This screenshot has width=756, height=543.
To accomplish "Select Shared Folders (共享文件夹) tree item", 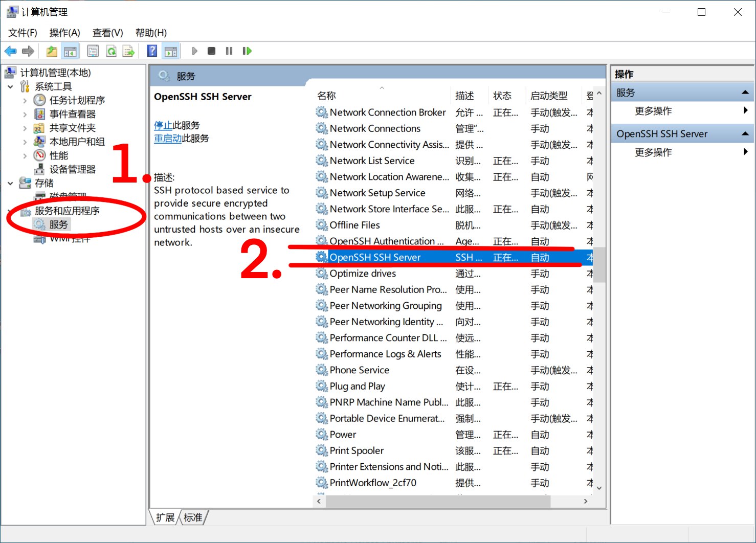I will click(x=73, y=128).
